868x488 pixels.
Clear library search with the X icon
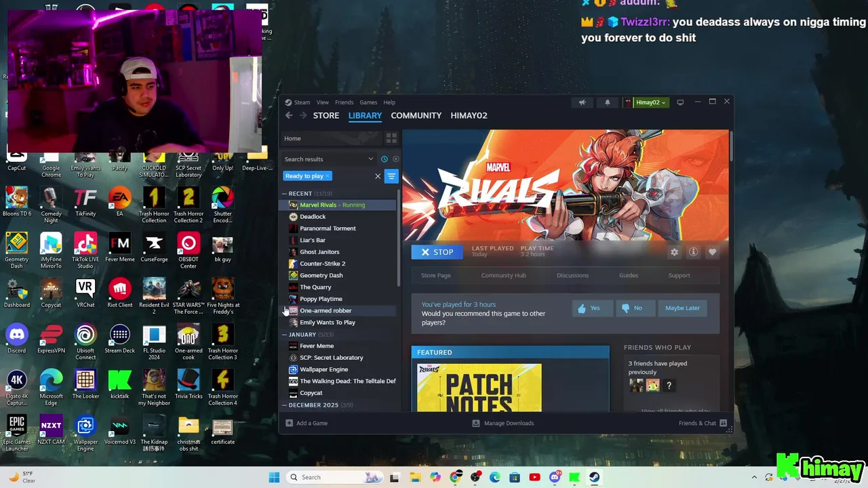tap(378, 176)
